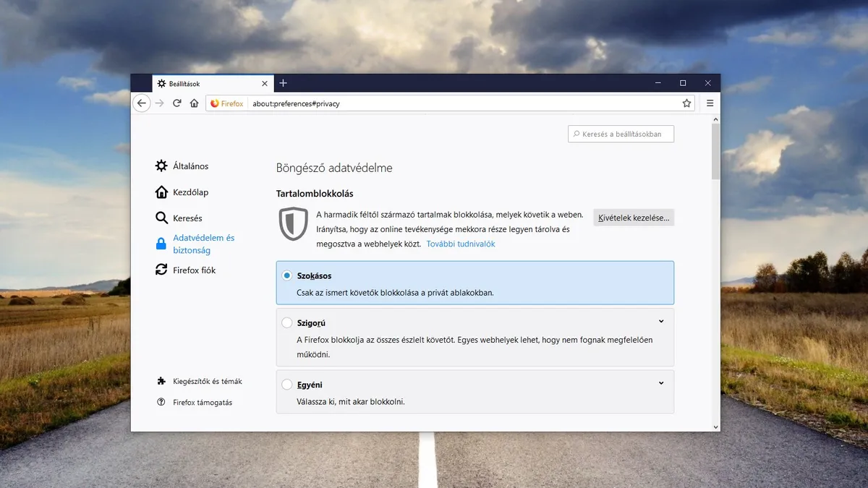
Task: Click inside the Keresés a beállításokban field
Action: [x=621, y=134]
